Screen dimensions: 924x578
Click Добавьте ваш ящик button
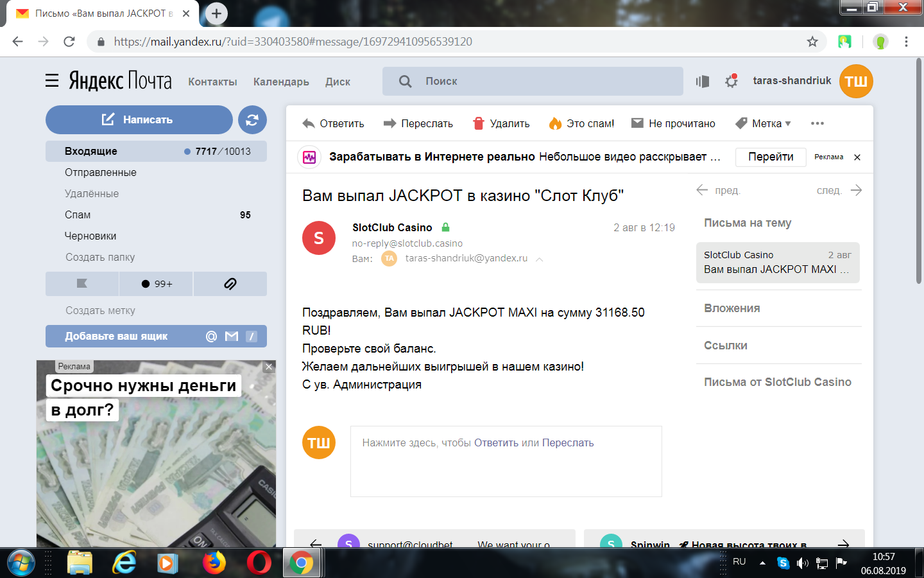[156, 336]
